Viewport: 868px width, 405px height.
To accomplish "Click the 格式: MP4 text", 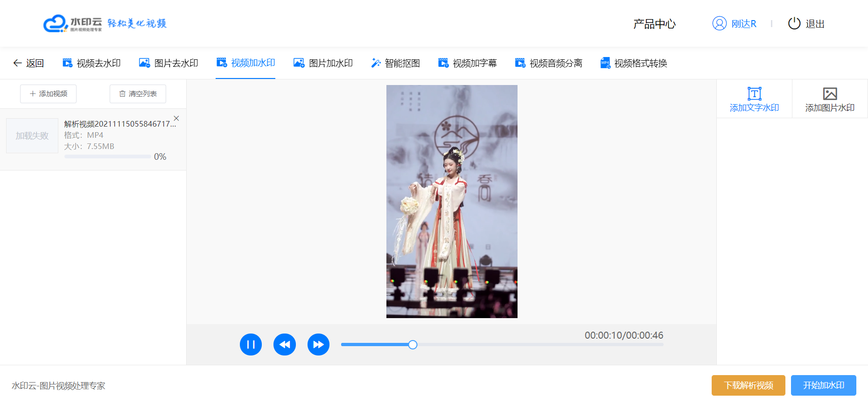I will 84,135.
